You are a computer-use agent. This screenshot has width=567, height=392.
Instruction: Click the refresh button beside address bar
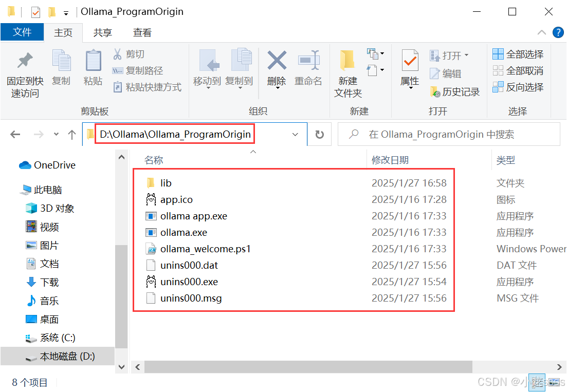click(x=320, y=135)
